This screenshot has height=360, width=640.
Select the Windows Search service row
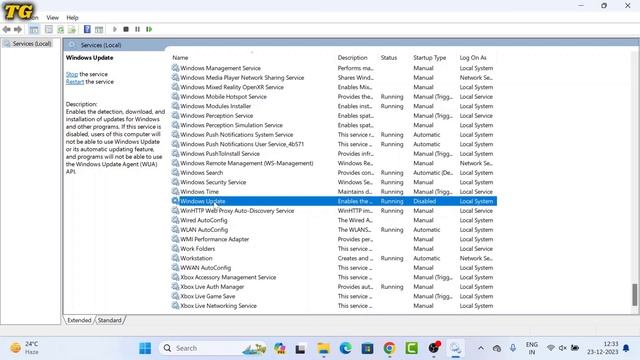pos(334,173)
